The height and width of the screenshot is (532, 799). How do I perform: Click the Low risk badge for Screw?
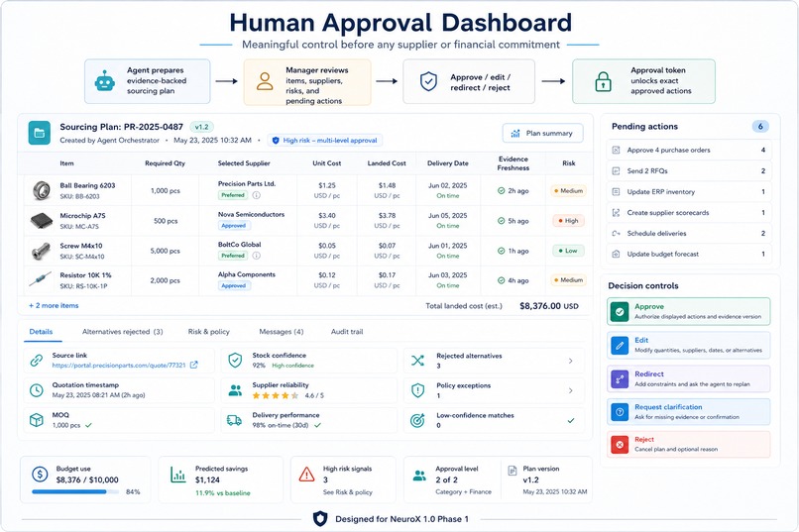[x=568, y=251]
